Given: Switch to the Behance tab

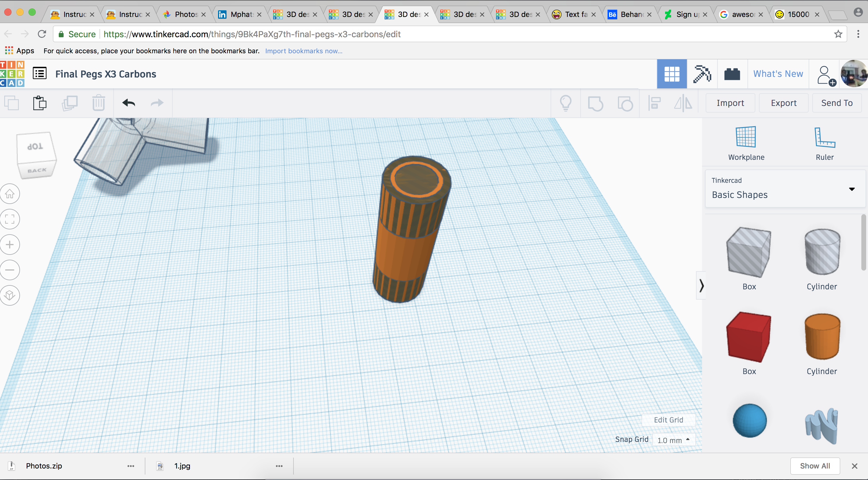Looking at the screenshot, I should [630, 14].
